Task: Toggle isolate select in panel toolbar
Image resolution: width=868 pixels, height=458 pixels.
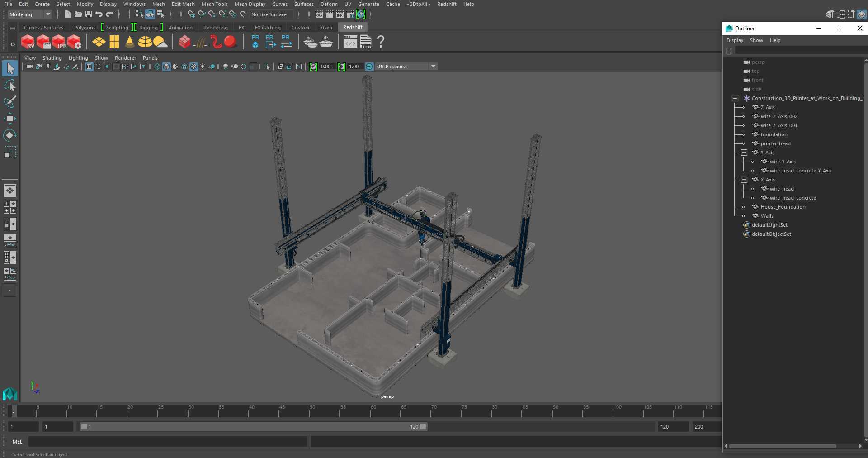Action: tap(267, 67)
